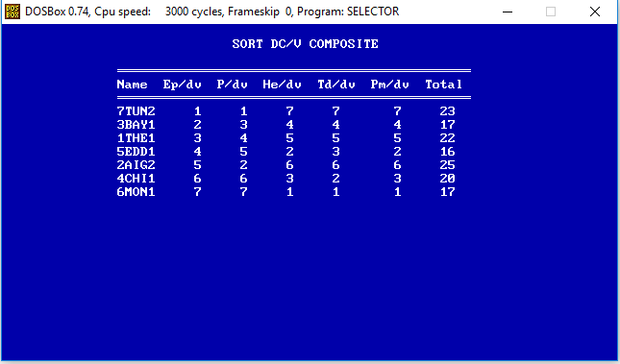This screenshot has width=620, height=364.
Task: Click the He/dv value in 7TUN2 row
Action: point(290,111)
